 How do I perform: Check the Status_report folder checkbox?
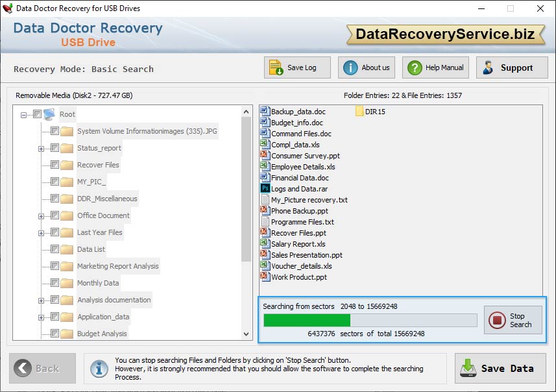[54, 147]
